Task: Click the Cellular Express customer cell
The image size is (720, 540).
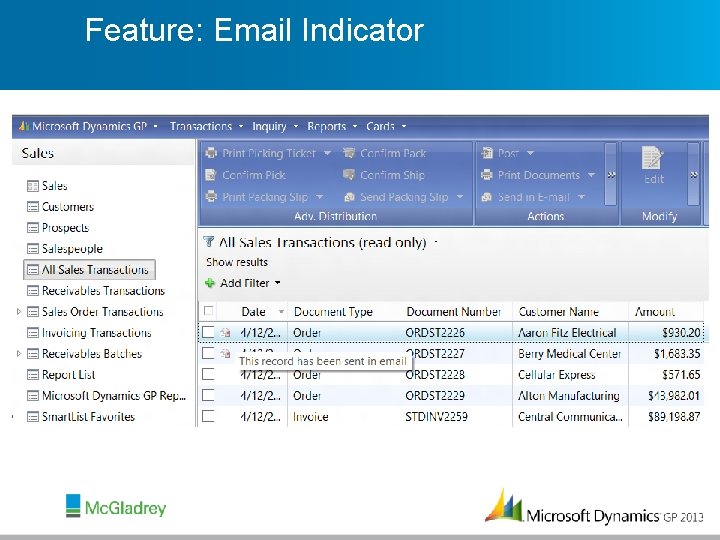Action: click(x=557, y=375)
